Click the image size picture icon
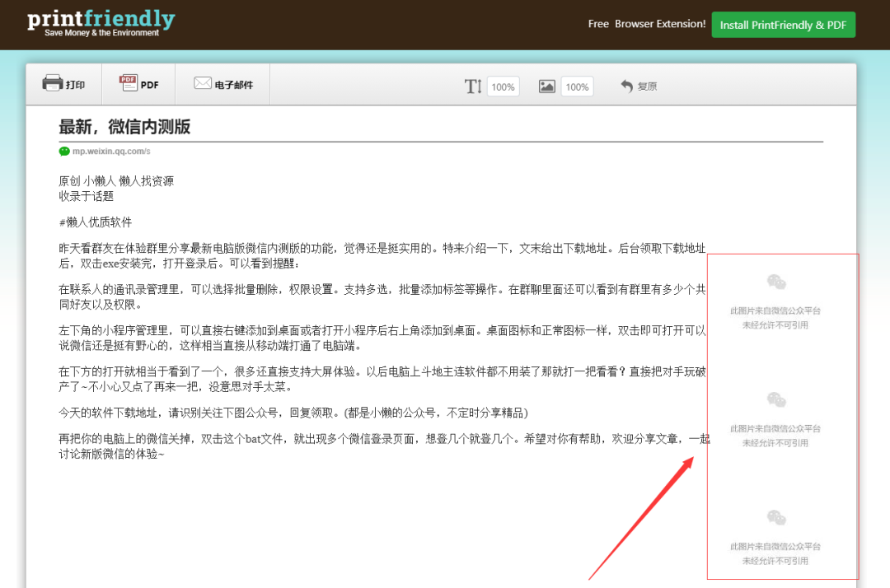 coord(546,86)
